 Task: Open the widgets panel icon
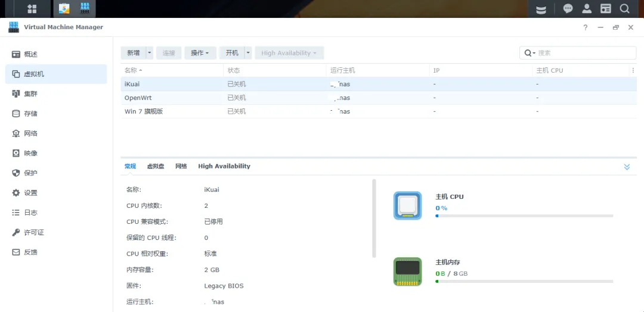606,8
